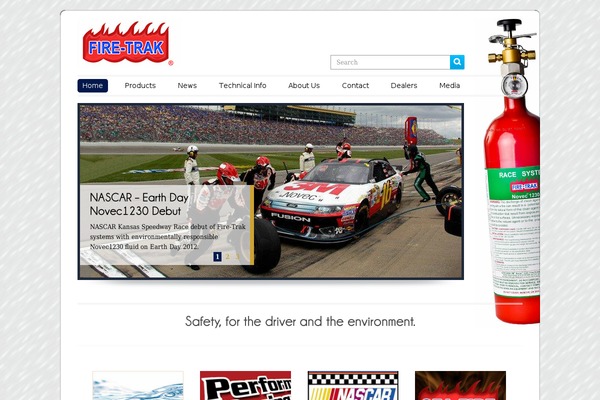Open the water splash thumbnail
The image size is (600, 400).
pos(138,385)
